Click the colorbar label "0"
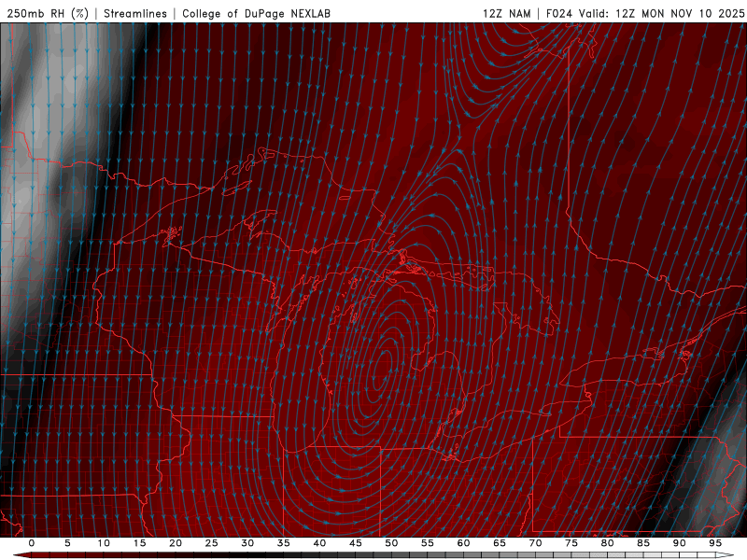Image resolution: width=747 pixels, height=560 pixels. point(32,543)
